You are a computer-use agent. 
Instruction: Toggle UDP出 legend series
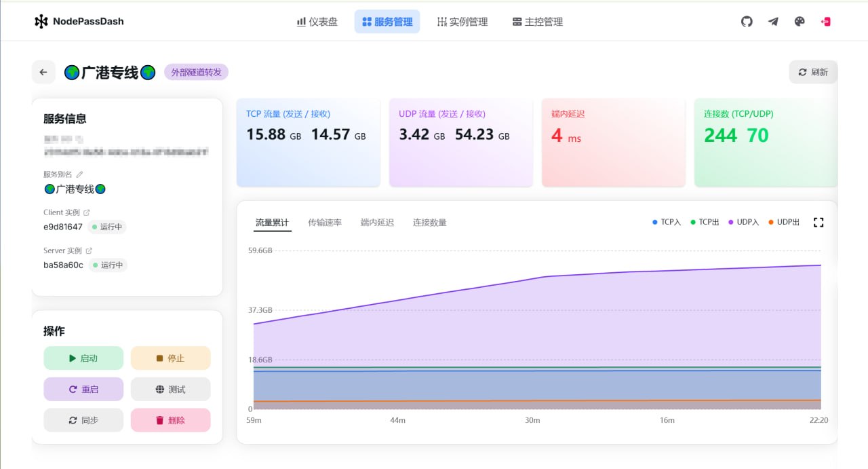(784, 222)
